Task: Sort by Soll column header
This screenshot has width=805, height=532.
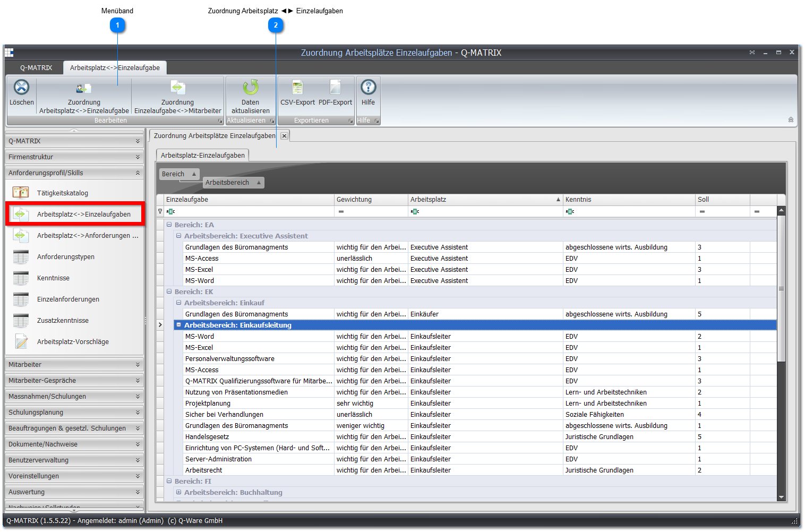Action: pos(722,200)
